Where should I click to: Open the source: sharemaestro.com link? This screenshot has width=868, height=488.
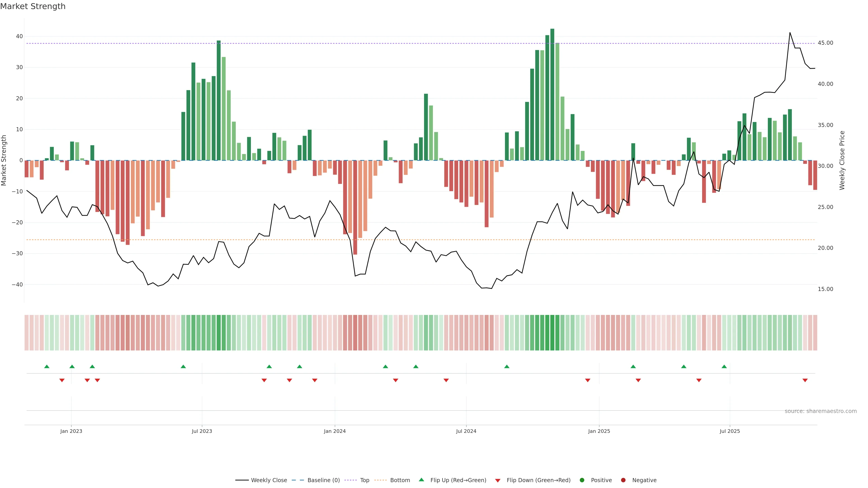point(821,411)
